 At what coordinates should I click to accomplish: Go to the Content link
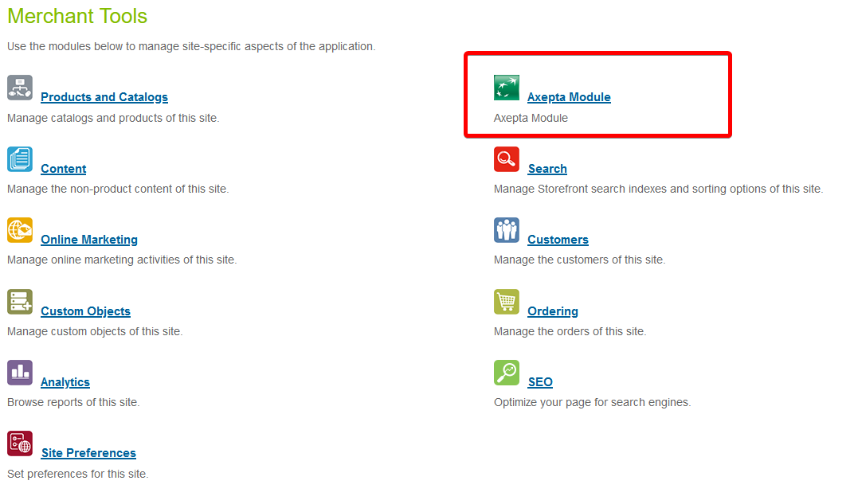[64, 169]
